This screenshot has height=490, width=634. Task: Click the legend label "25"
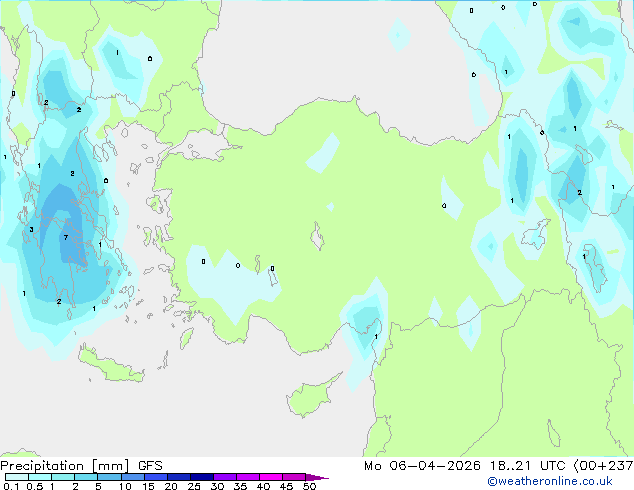pyautogui.click(x=194, y=486)
